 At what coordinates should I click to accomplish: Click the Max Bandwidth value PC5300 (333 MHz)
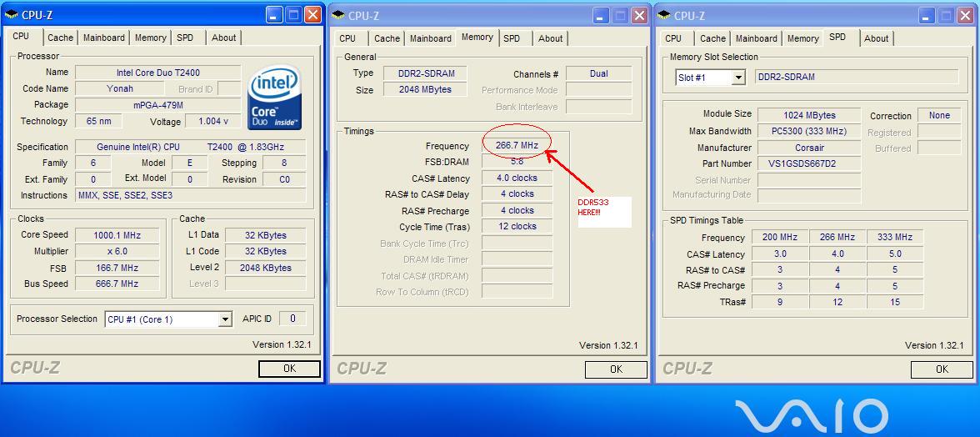pyautogui.click(x=809, y=131)
